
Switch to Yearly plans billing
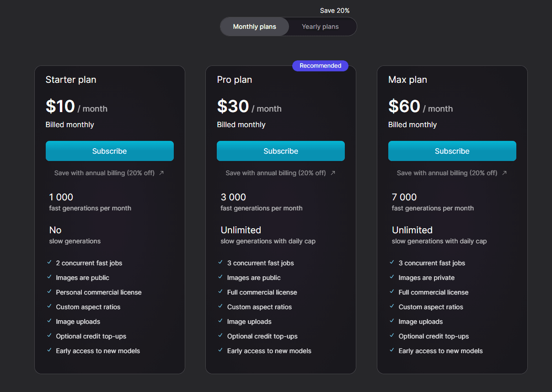click(320, 27)
